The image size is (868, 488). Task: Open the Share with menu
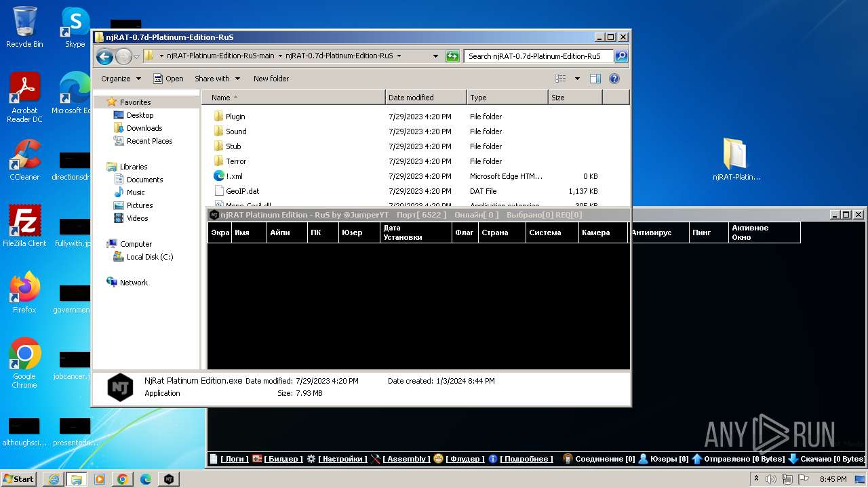[217, 79]
